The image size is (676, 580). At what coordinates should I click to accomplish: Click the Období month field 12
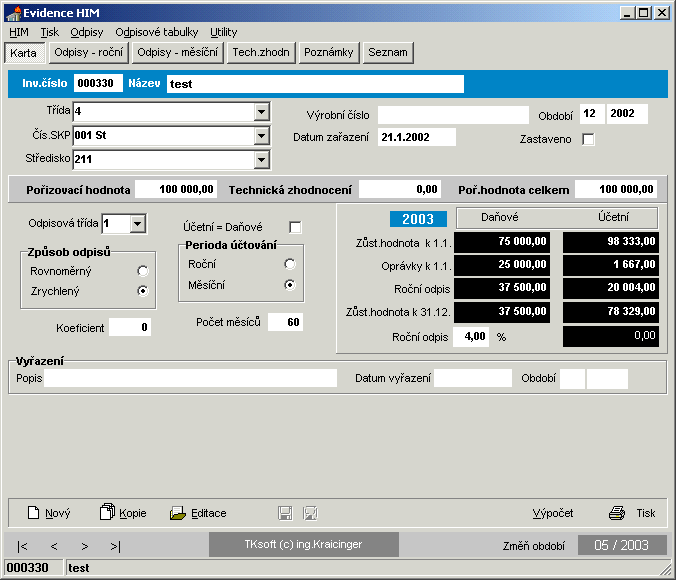(592, 114)
